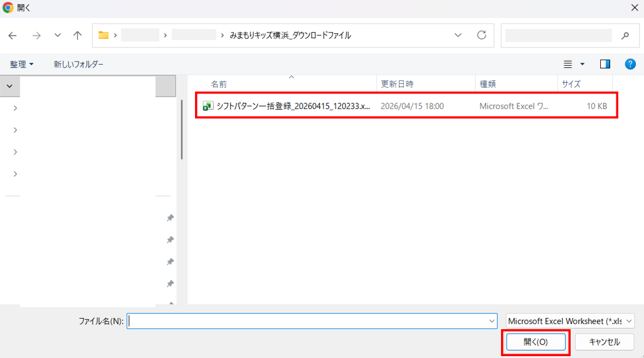Toggle the preview pane icon
Viewport: 644px width, 358px height.
pos(605,64)
